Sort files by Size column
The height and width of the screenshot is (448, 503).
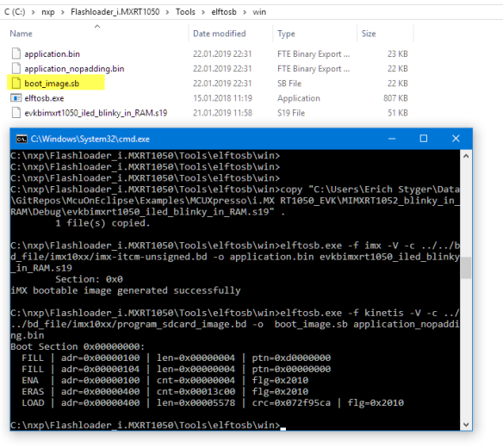(369, 34)
